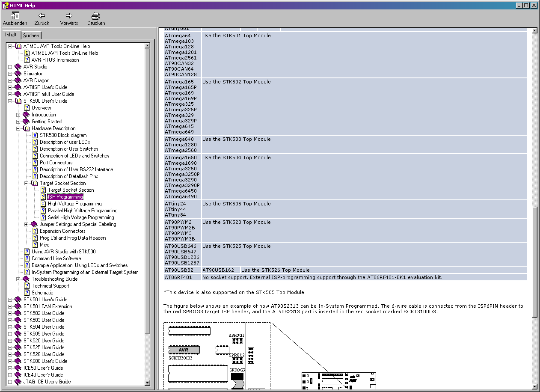
Task: Go back with the Zurück arrow
Action: 42,16
